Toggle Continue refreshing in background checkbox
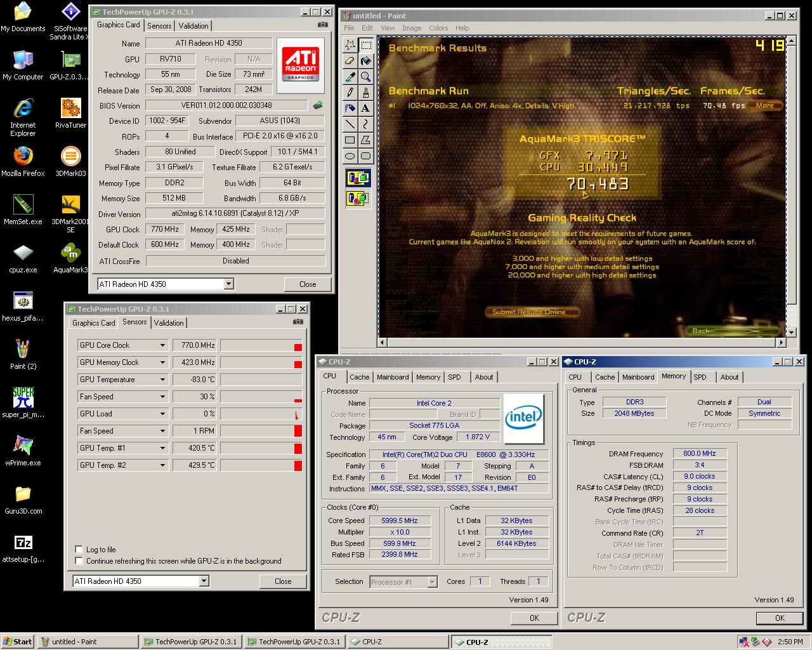Image resolution: width=812 pixels, height=650 pixels. 79,560
